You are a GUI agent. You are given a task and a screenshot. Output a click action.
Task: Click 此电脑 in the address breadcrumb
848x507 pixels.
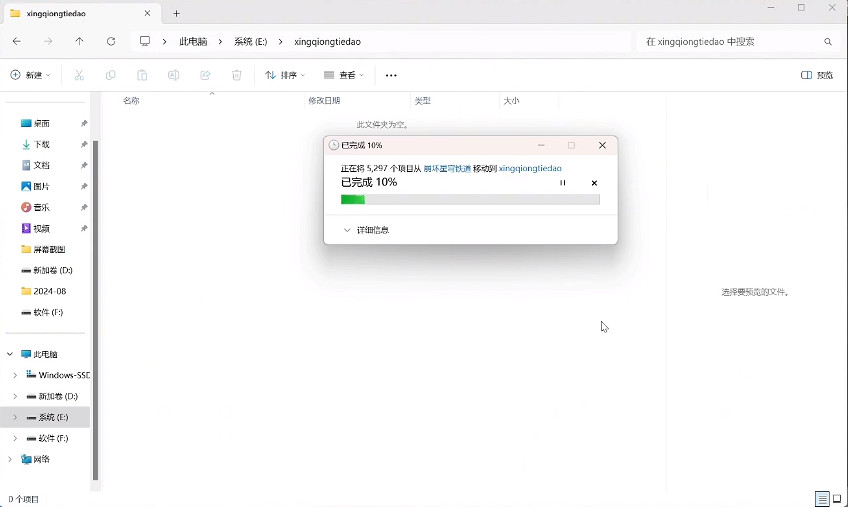[x=193, y=42]
